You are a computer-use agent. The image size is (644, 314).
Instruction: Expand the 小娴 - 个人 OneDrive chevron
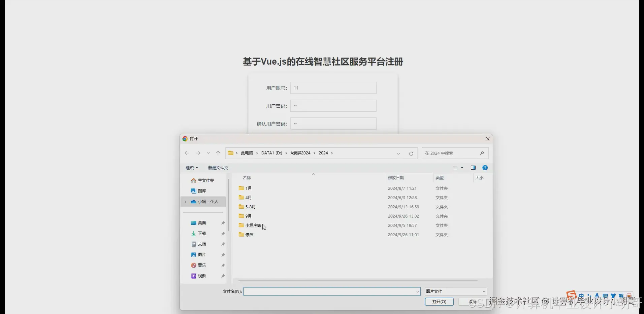[x=186, y=202]
